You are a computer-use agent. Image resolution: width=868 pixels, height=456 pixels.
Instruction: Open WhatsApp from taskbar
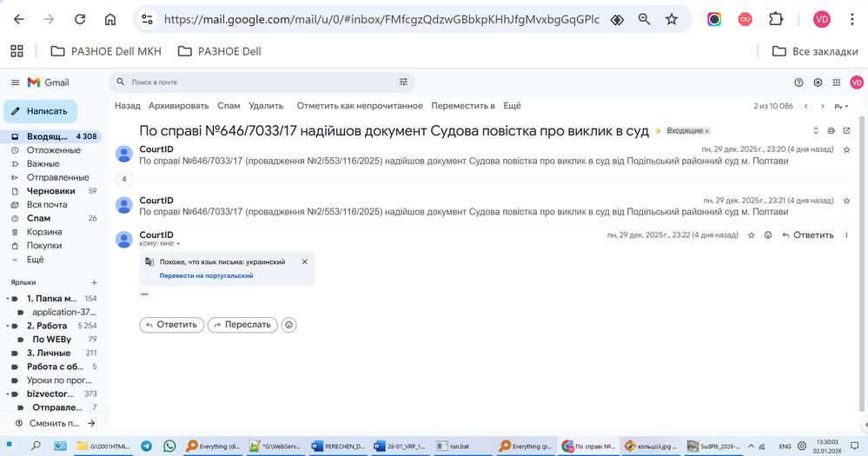pyautogui.click(x=169, y=446)
